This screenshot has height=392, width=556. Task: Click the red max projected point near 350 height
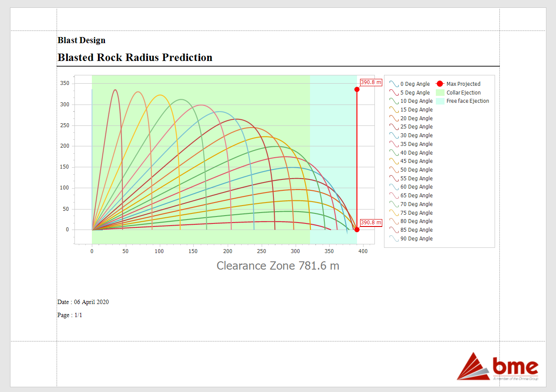(x=357, y=89)
